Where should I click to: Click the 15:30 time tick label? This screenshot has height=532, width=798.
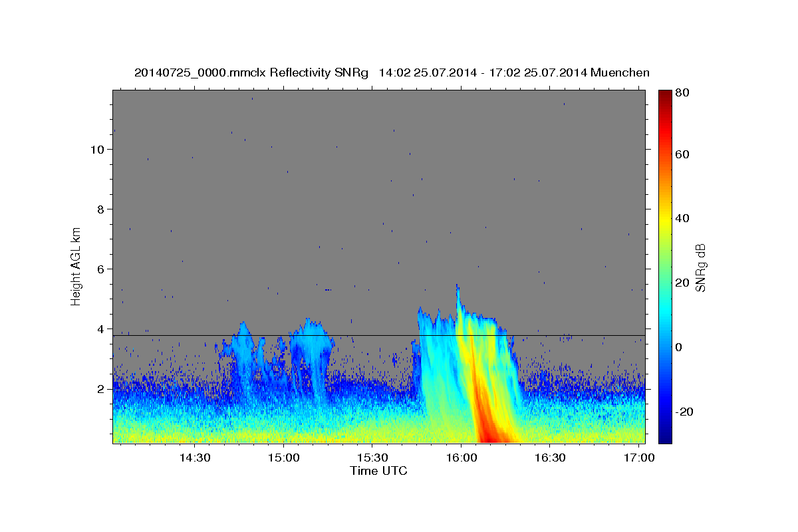point(372,458)
